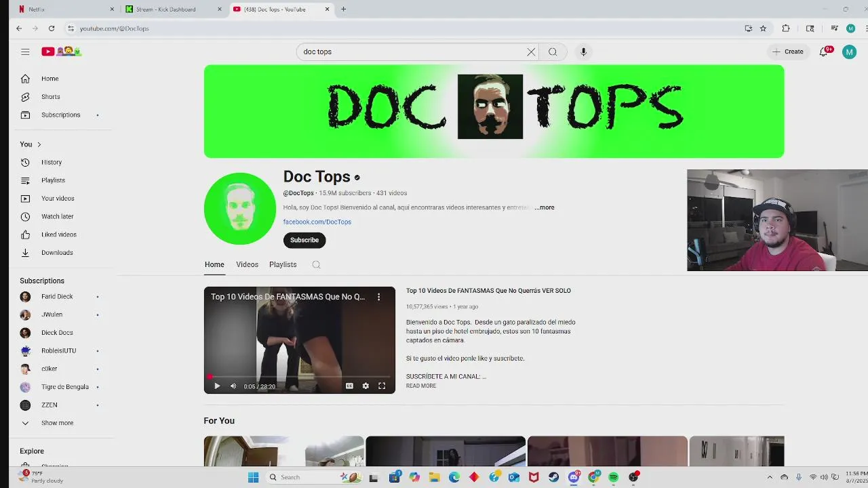868x488 pixels.
Task: Subscribe to Doc Tops channel
Action: (304, 240)
